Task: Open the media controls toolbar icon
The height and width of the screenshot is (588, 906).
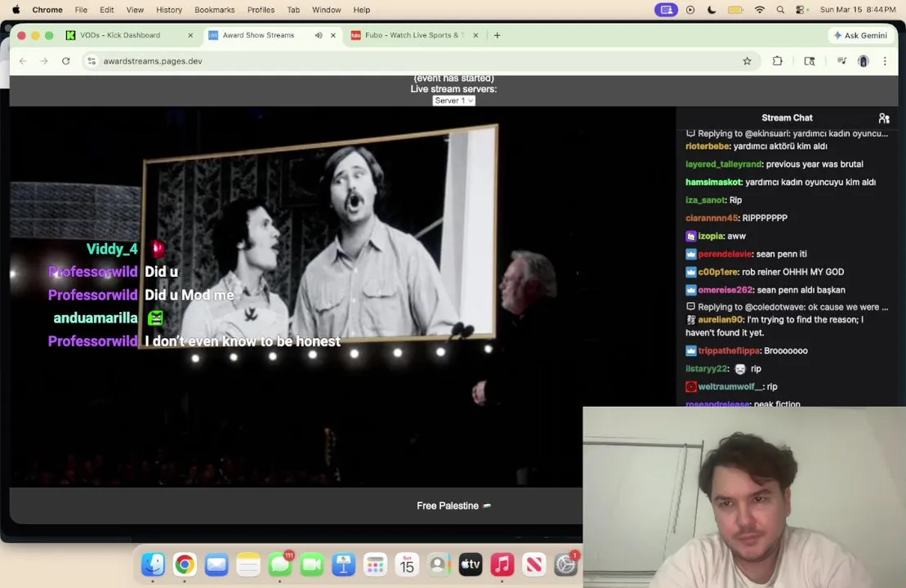Action: pyautogui.click(x=841, y=60)
